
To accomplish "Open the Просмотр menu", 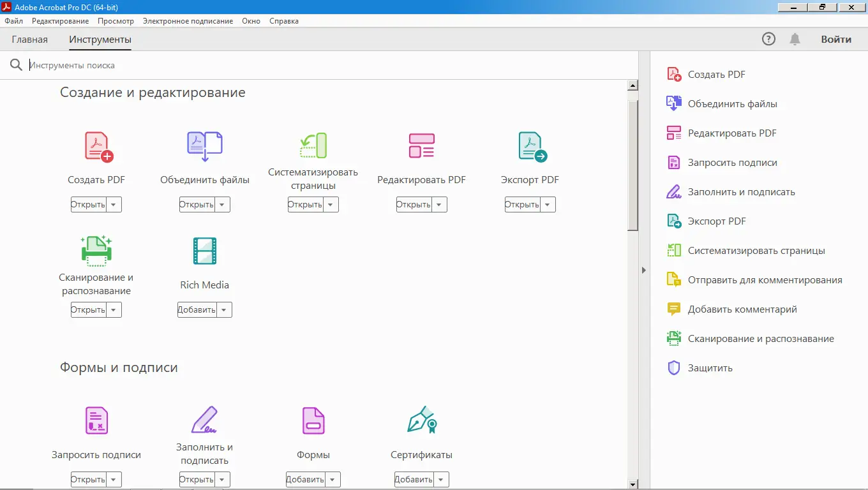I will click(x=116, y=21).
